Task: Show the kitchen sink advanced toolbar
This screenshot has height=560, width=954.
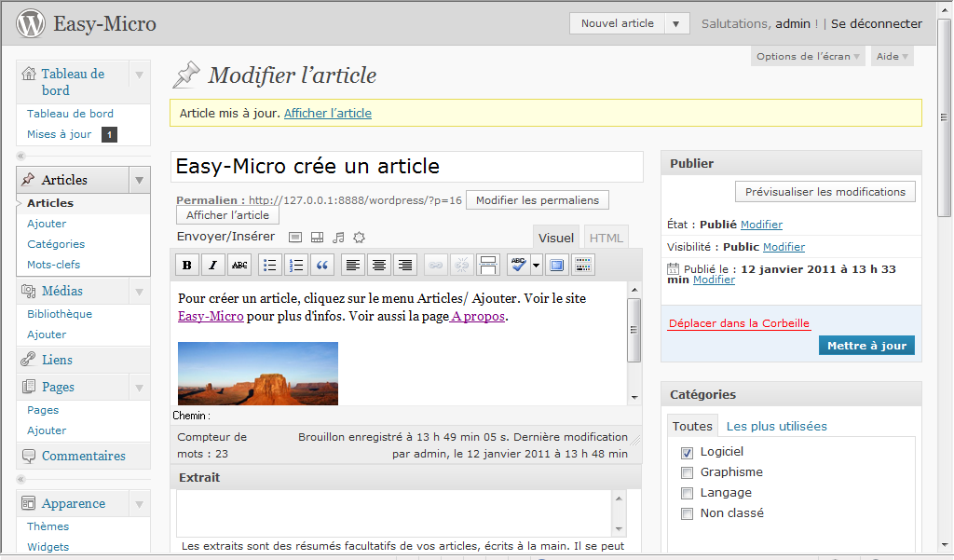Action: pyautogui.click(x=583, y=265)
